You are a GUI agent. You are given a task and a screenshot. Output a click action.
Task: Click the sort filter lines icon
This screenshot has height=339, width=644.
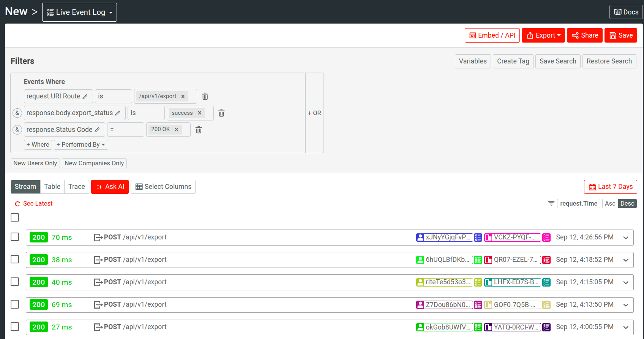pos(551,203)
